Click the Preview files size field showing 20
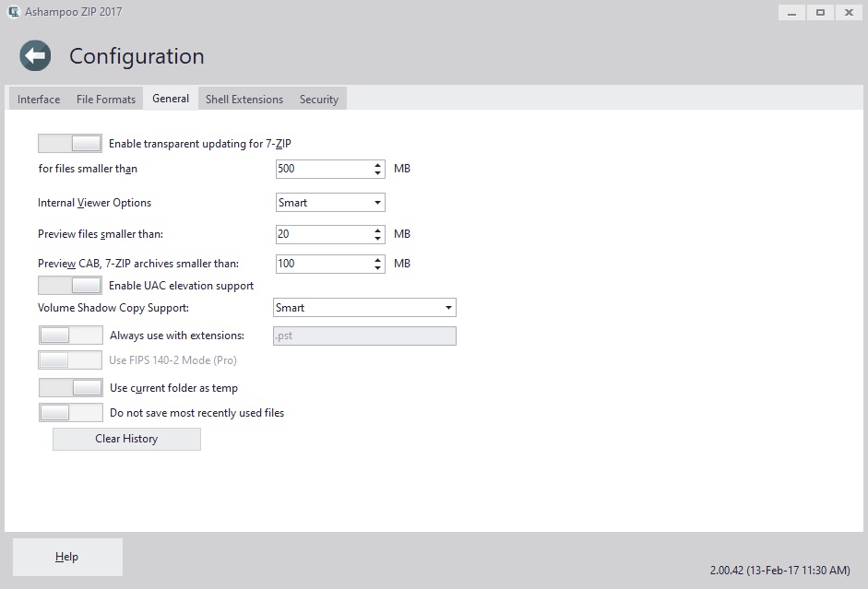The image size is (868, 589). point(323,234)
